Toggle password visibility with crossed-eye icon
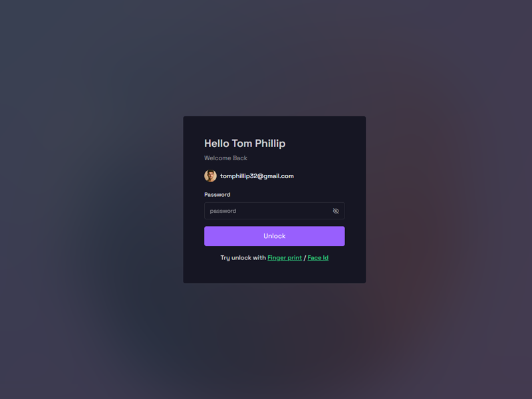 [x=336, y=211]
